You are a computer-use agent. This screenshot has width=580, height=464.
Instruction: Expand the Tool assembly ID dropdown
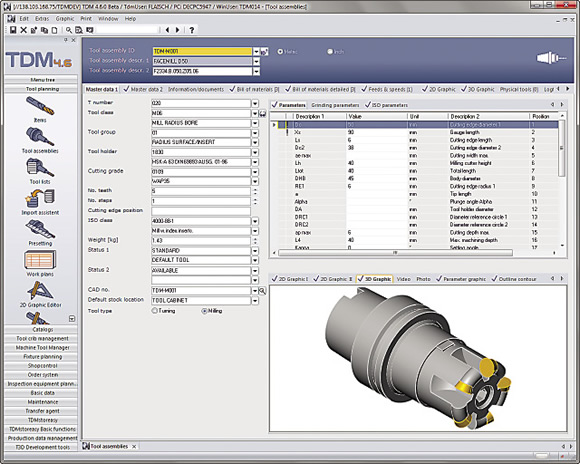coord(256,51)
